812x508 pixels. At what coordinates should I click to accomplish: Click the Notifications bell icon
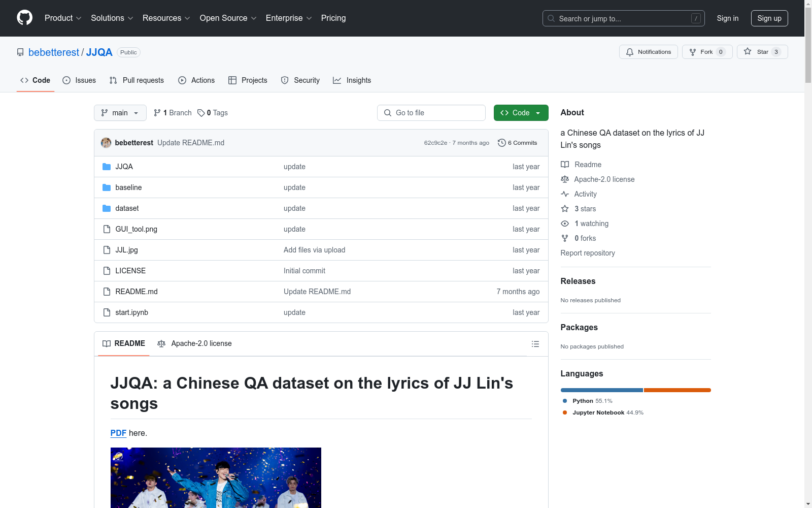click(630, 52)
